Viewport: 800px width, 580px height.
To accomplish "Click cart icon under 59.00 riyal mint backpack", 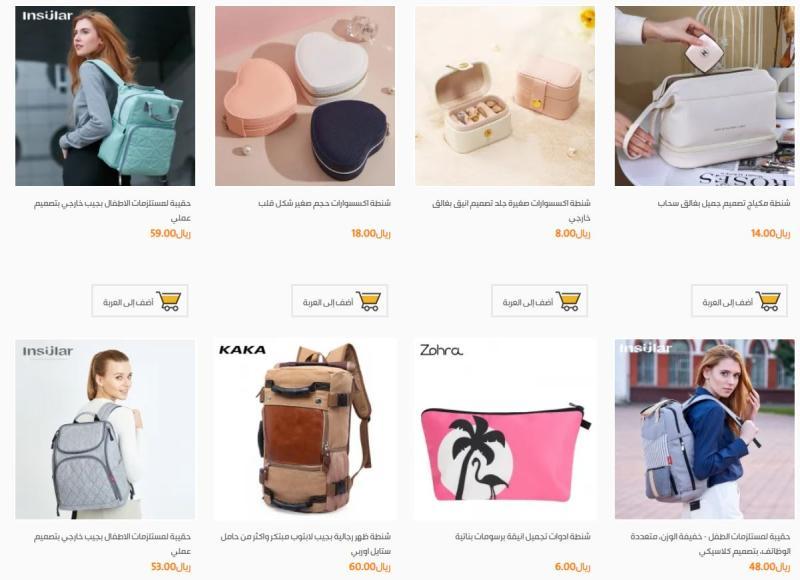I will [169, 301].
